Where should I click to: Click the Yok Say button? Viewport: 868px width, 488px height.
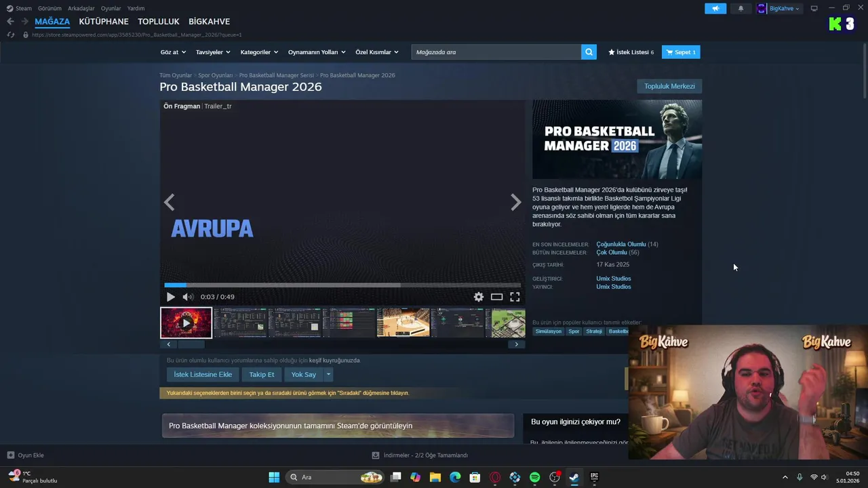point(304,374)
